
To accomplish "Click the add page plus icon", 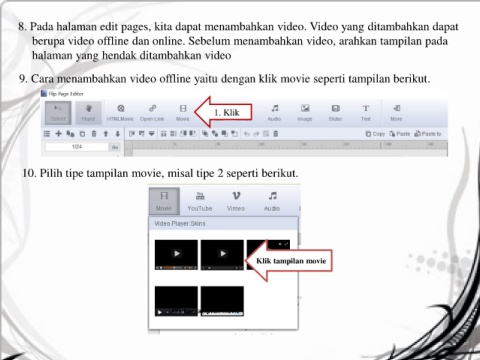I will 58,134.
